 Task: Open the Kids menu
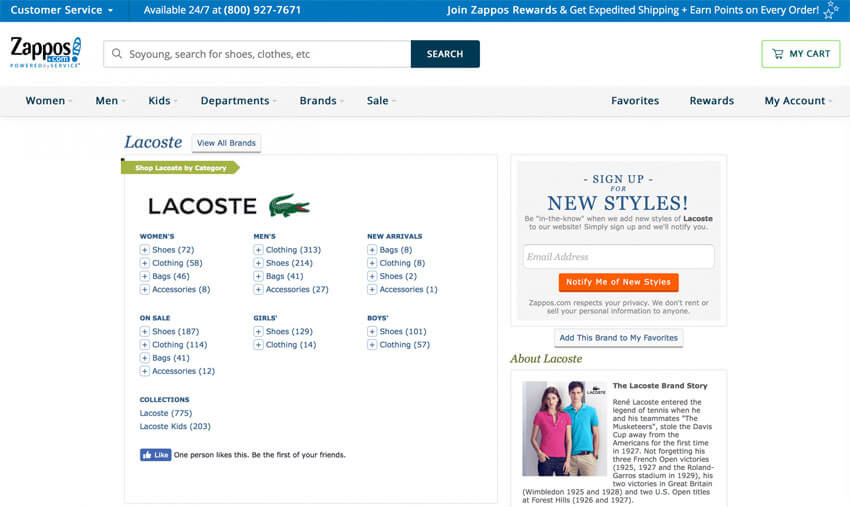tap(163, 100)
